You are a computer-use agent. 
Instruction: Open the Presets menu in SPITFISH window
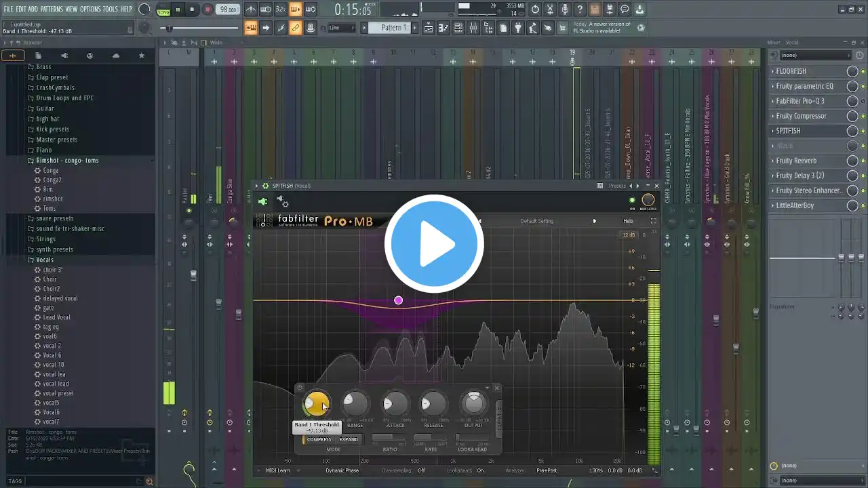click(617, 186)
